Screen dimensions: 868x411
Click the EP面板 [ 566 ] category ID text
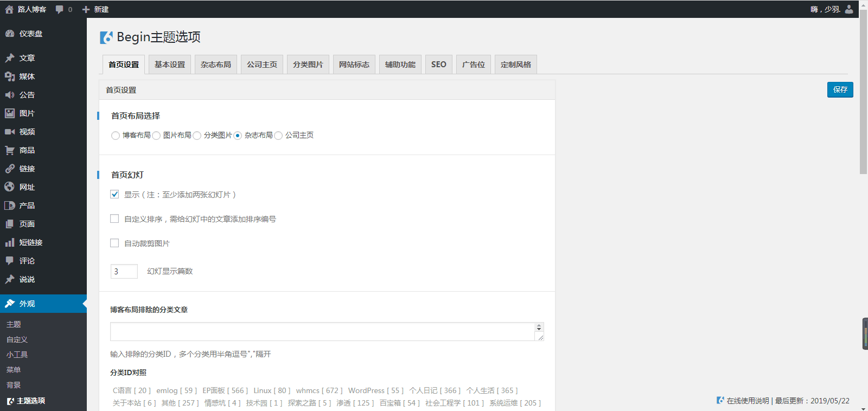225,390
